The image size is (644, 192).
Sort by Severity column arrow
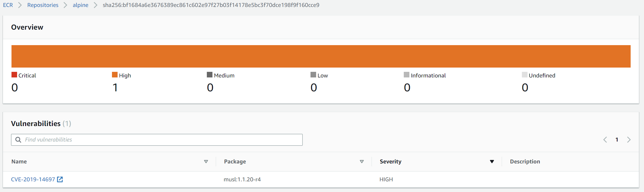(492, 162)
